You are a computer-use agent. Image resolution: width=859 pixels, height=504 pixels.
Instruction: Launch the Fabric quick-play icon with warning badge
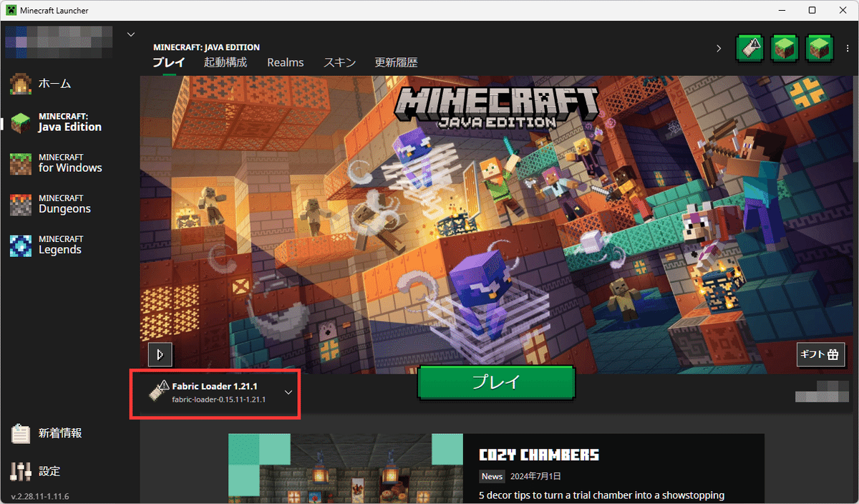(x=749, y=48)
